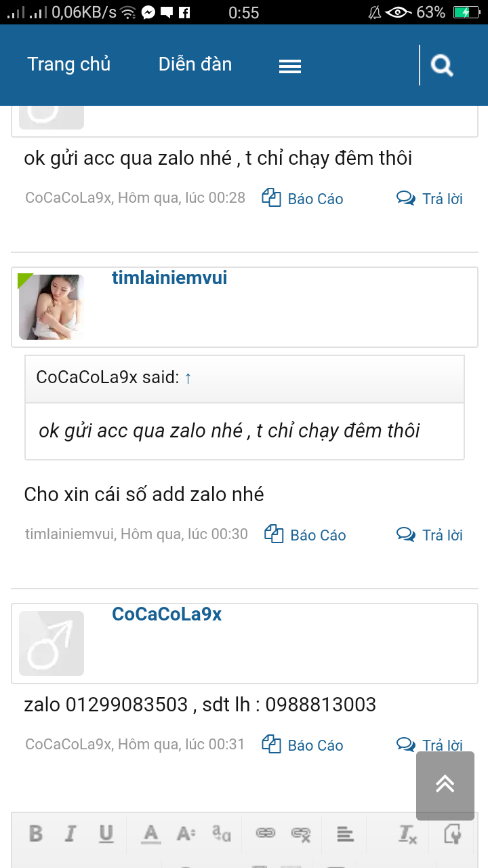Click the Report icon next to timlainiemvui's post
Image resolution: width=488 pixels, height=868 pixels.
273,534
